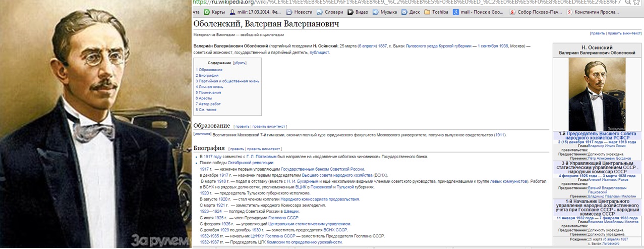
Task: Open the Г. Л. Пятаковым link
Action: [x=261, y=157]
